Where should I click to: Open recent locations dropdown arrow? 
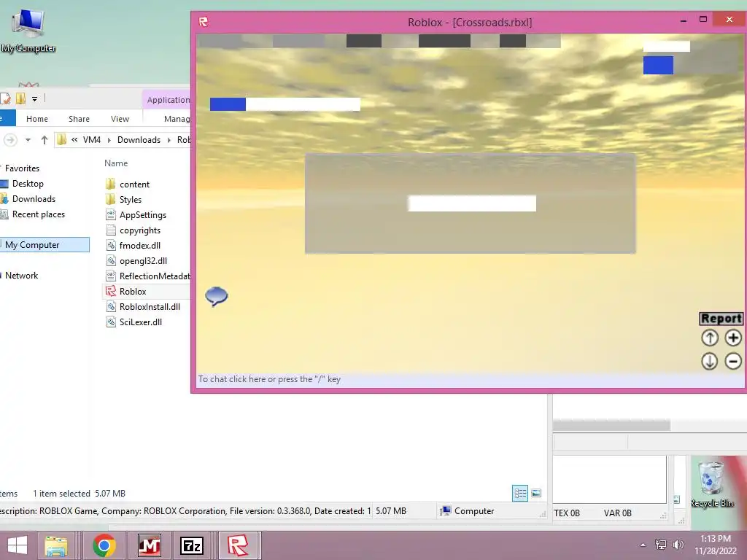point(28,140)
